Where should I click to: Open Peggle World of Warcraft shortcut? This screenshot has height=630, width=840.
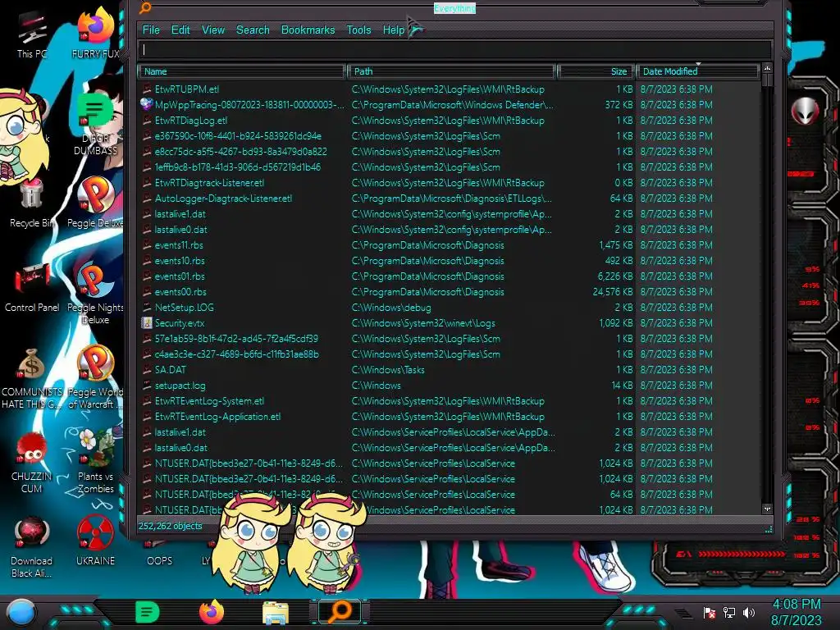95,377
